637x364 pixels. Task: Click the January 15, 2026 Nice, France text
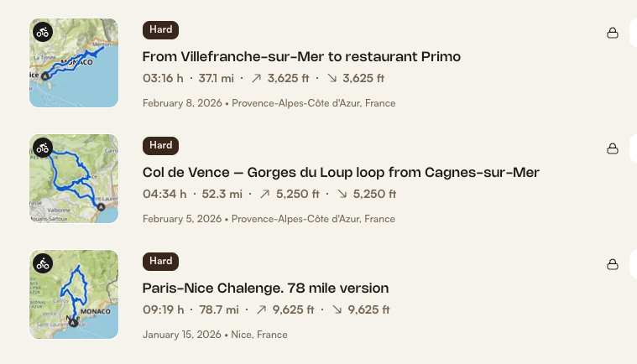pyautogui.click(x=215, y=335)
